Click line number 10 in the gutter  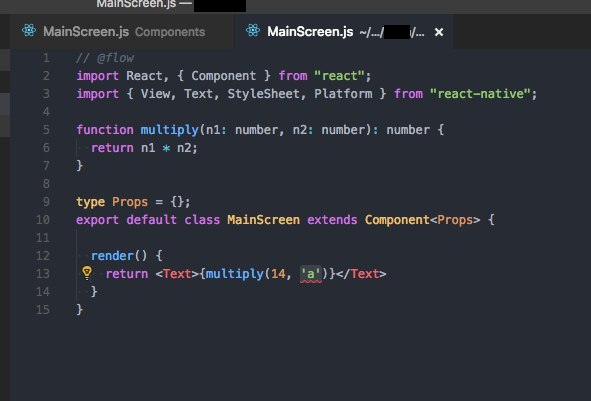point(43,220)
